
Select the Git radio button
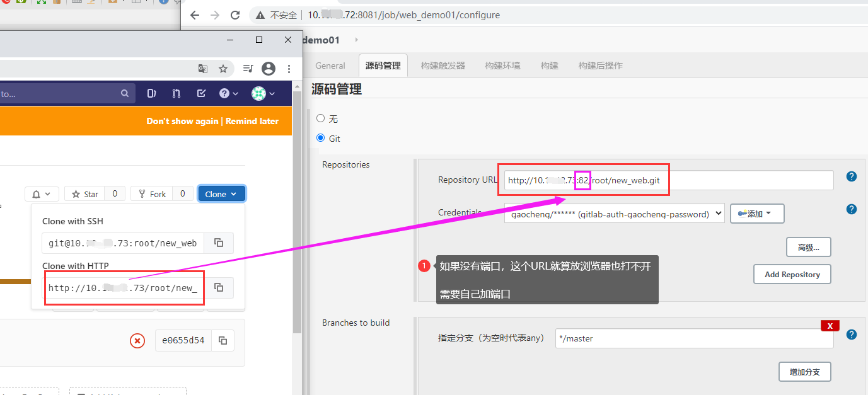[x=321, y=139]
